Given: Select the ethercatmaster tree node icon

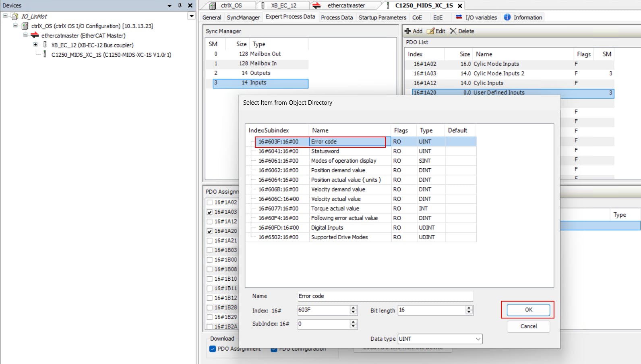Looking at the screenshot, I should [35, 35].
